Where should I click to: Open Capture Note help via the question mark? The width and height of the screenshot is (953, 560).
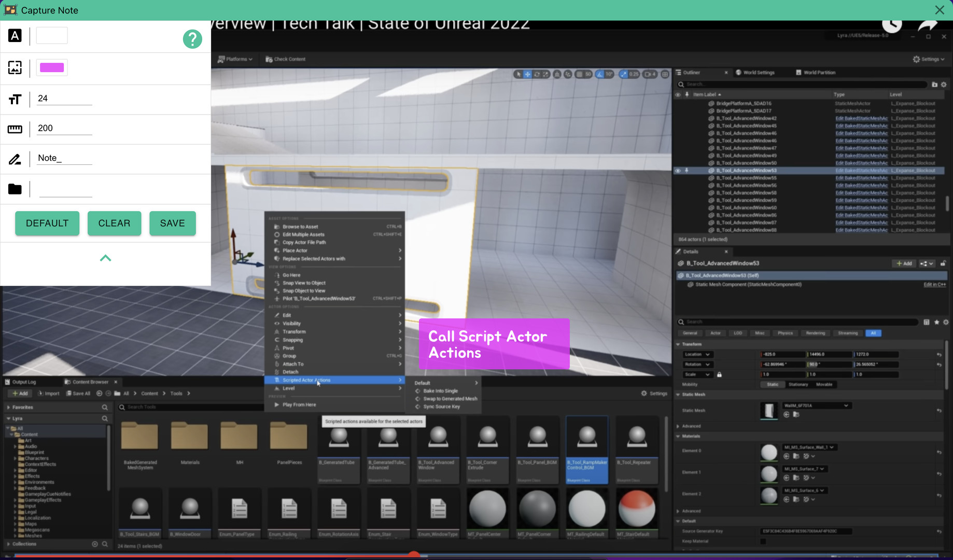(192, 39)
